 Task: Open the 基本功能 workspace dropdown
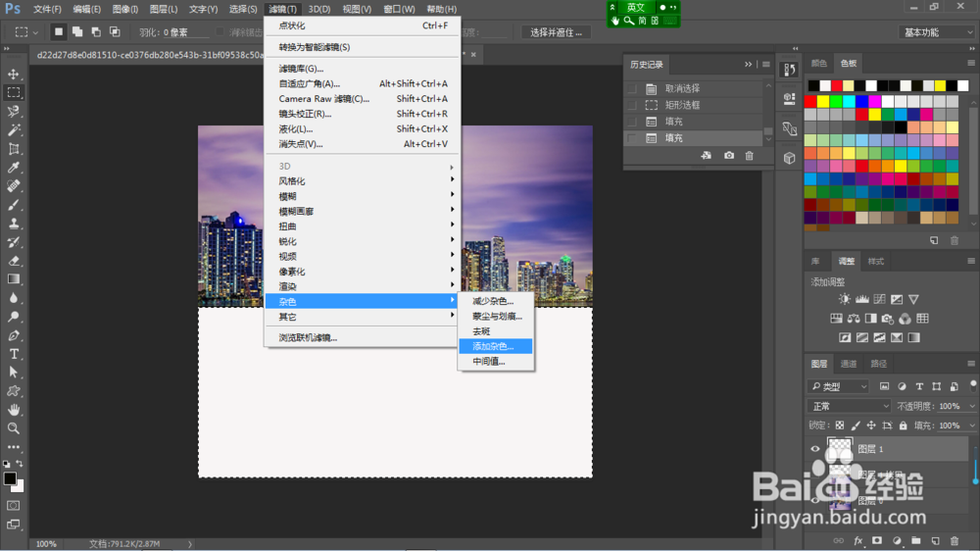click(x=938, y=32)
